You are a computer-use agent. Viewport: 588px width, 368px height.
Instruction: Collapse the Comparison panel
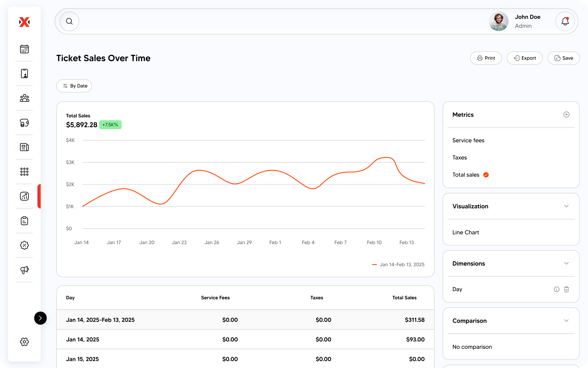[x=567, y=320]
